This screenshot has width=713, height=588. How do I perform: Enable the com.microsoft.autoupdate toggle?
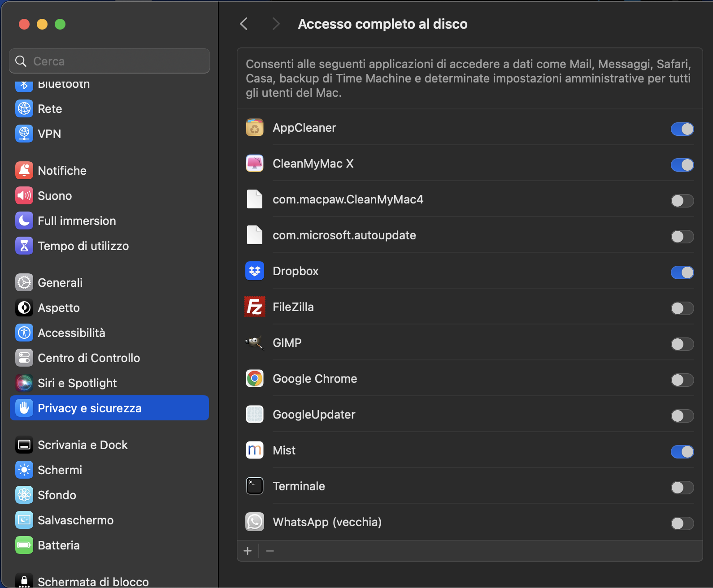click(682, 237)
